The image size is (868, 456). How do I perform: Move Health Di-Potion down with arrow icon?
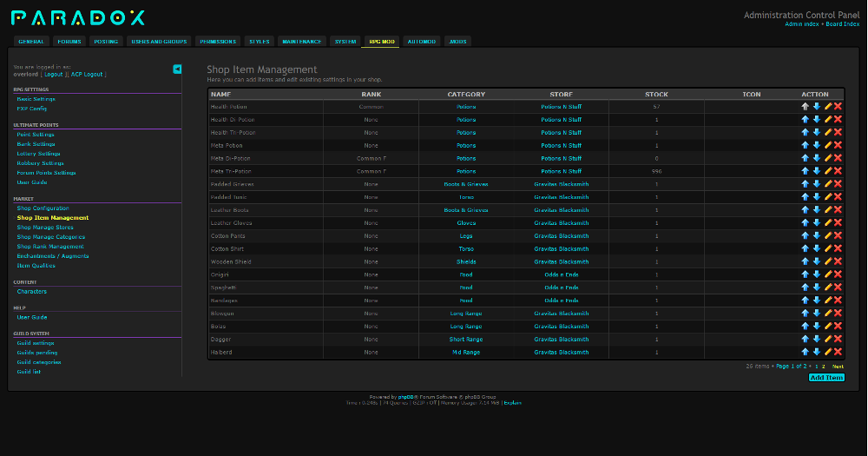point(817,119)
